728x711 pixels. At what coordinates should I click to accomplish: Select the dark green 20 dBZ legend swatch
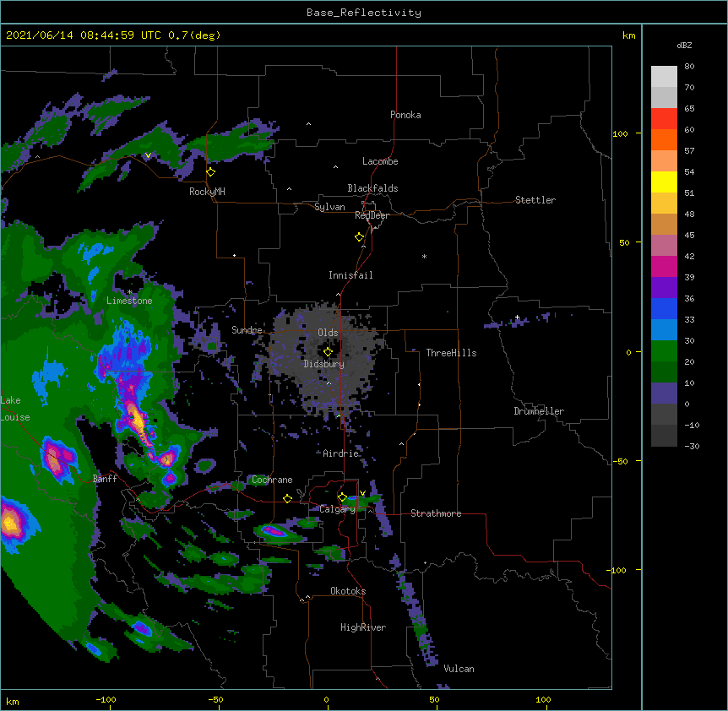point(664,372)
